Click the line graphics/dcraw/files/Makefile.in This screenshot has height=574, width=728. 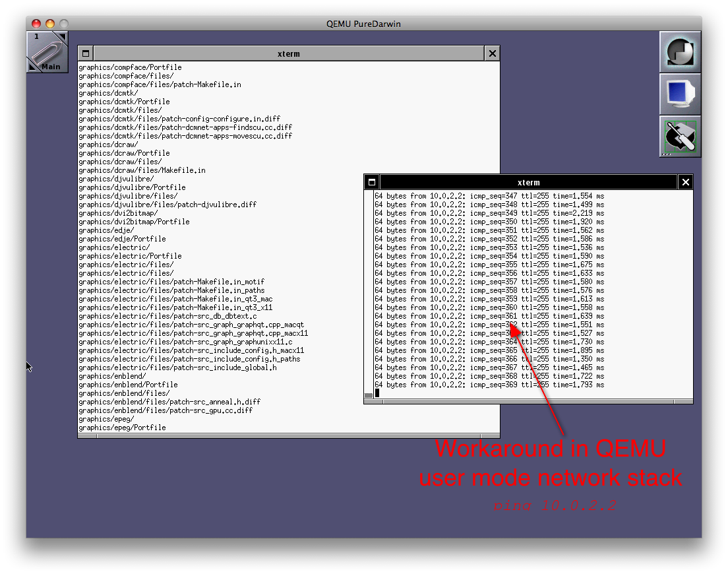pos(142,170)
